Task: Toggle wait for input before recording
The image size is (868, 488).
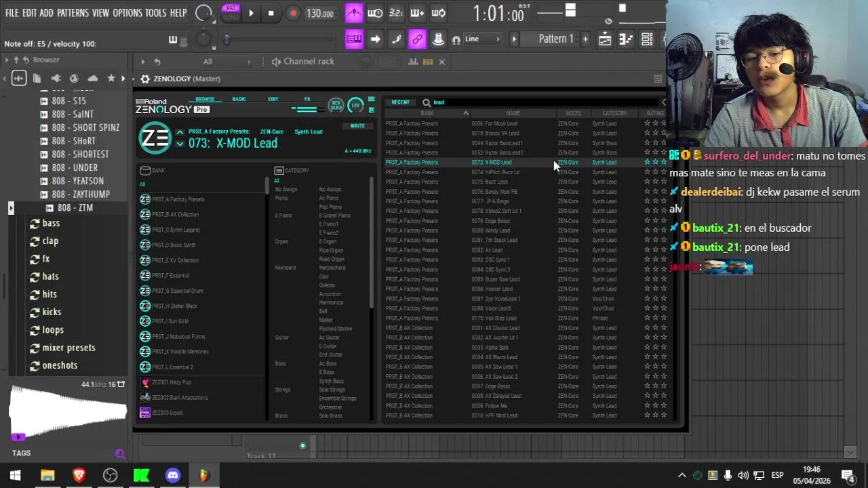Action: (x=375, y=13)
